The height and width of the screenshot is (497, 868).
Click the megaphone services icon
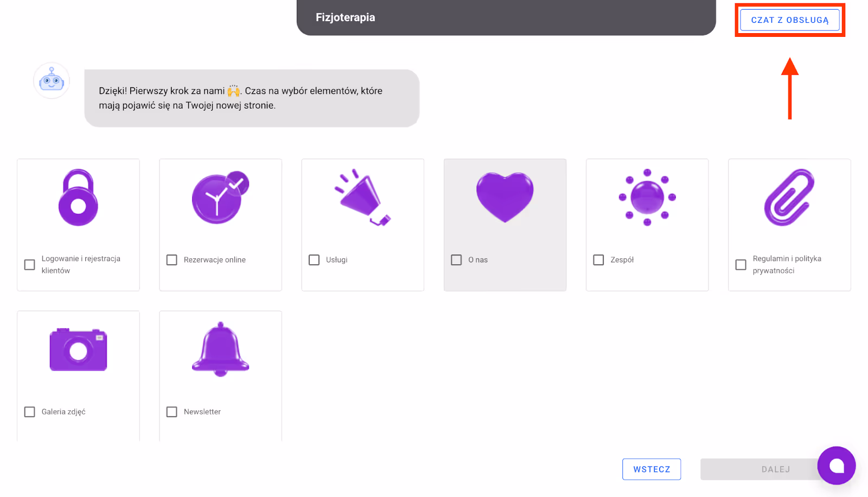pos(362,197)
